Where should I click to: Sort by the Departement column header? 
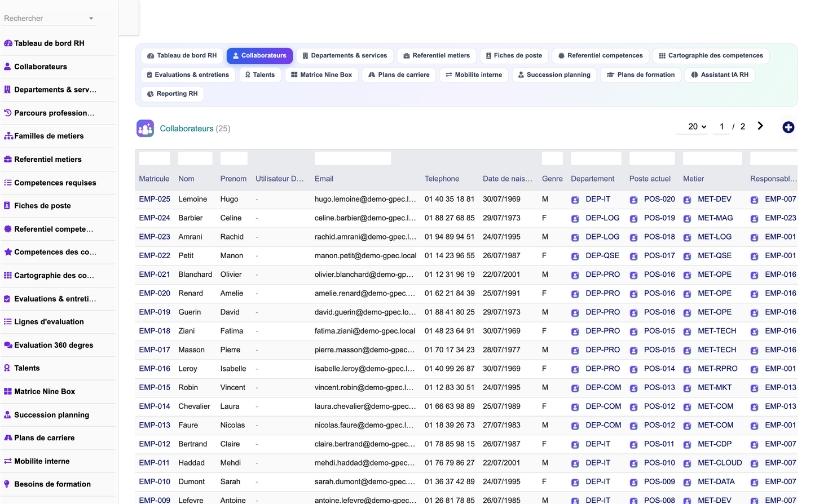point(592,179)
